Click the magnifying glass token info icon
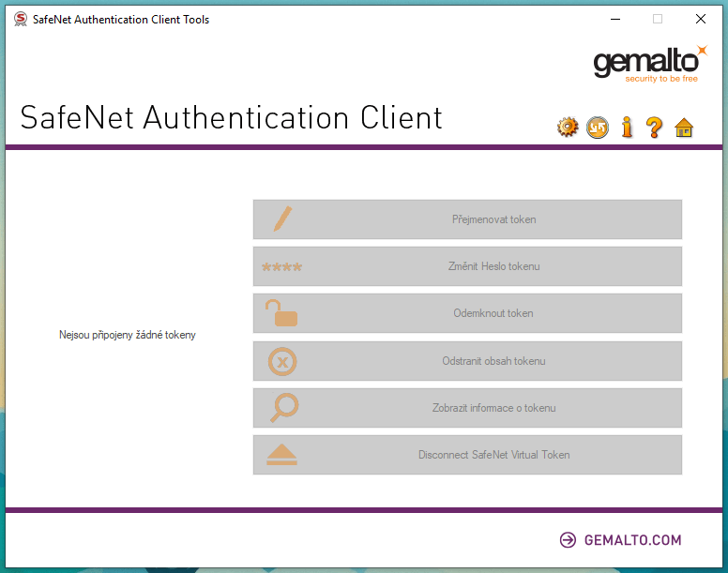The image size is (728, 573). pyautogui.click(x=284, y=408)
